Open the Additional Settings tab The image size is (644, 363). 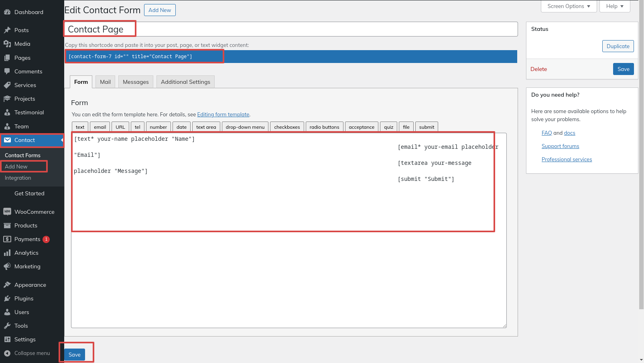click(185, 82)
